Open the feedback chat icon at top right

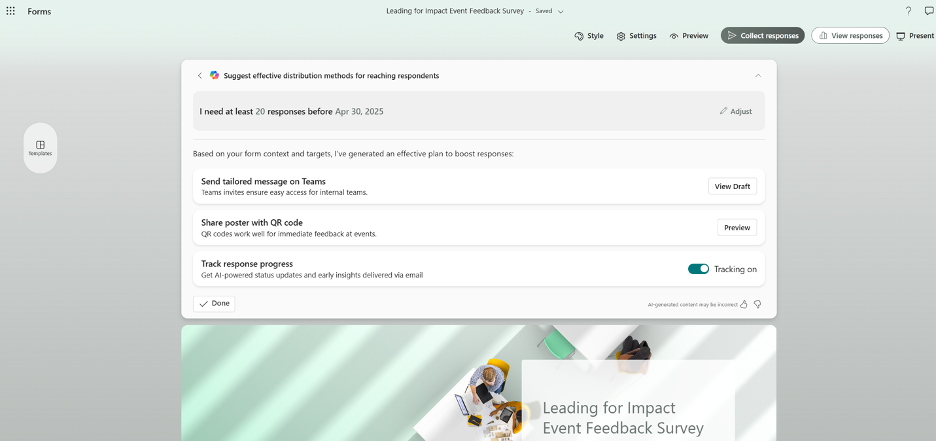(x=929, y=11)
